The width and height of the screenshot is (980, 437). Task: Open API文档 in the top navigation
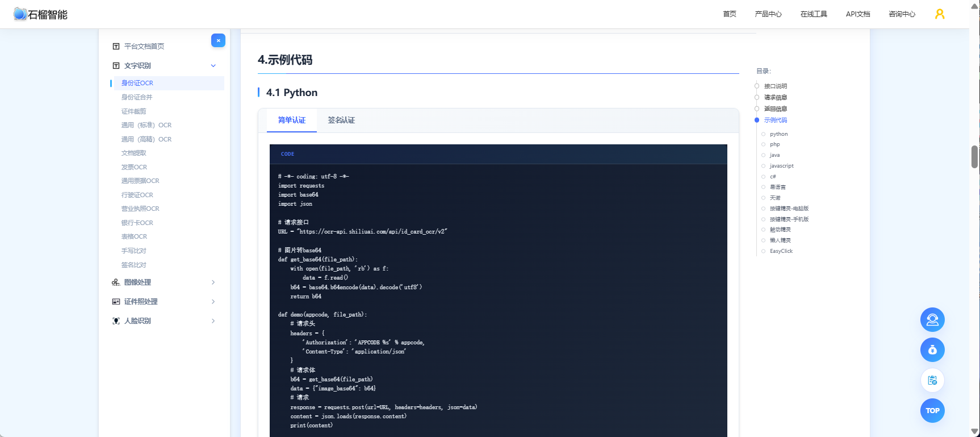tap(858, 14)
